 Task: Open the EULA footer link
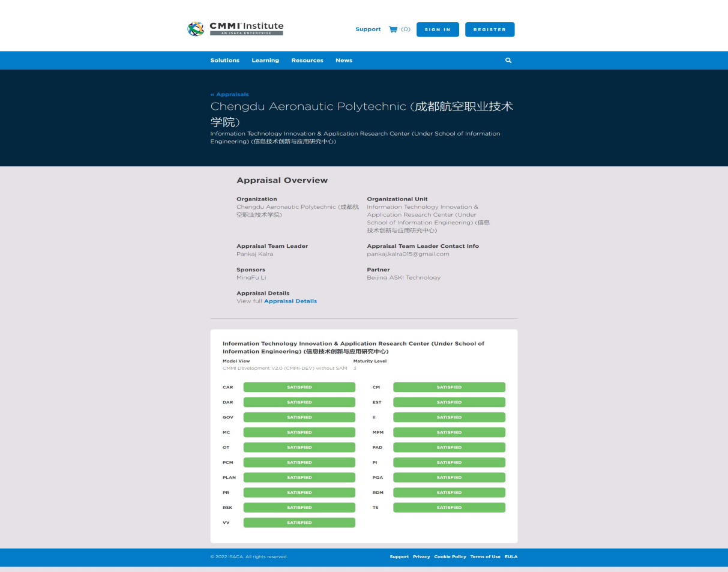pos(511,557)
